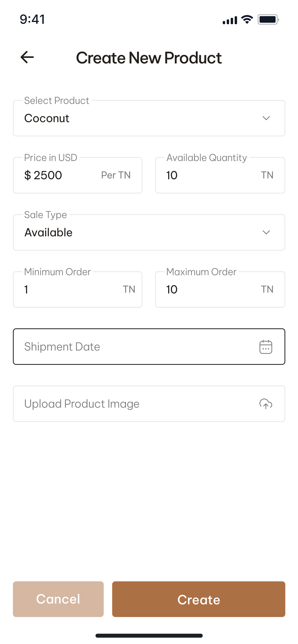Tap the battery status icon
Screen dimensions: 298x644
[268, 20]
